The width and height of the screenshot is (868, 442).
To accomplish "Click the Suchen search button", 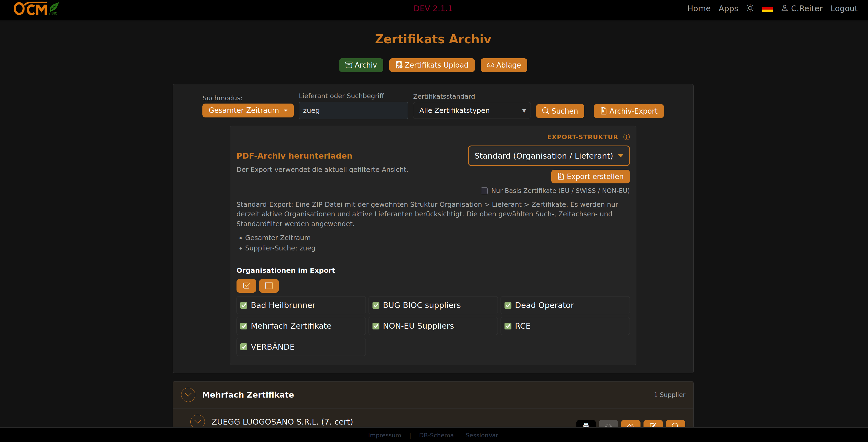I will (x=560, y=111).
